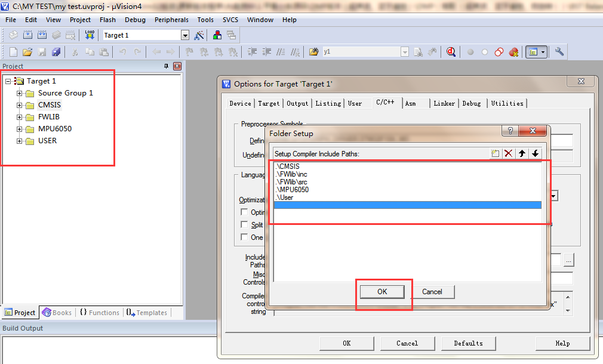Image resolution: width=603 pixels, height=364 pixels.
Task: Close the Folder Setup dialog with X
Action: coord(533,131)
